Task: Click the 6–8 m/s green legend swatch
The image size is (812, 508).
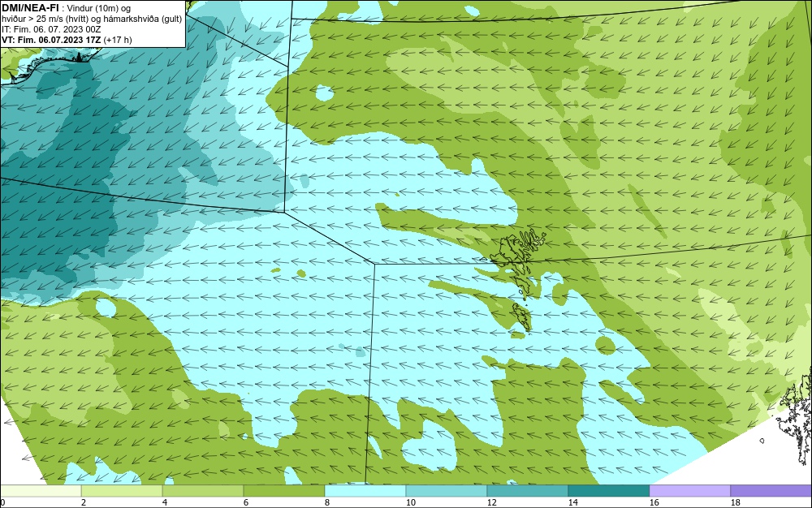Action: coord(283,491)
